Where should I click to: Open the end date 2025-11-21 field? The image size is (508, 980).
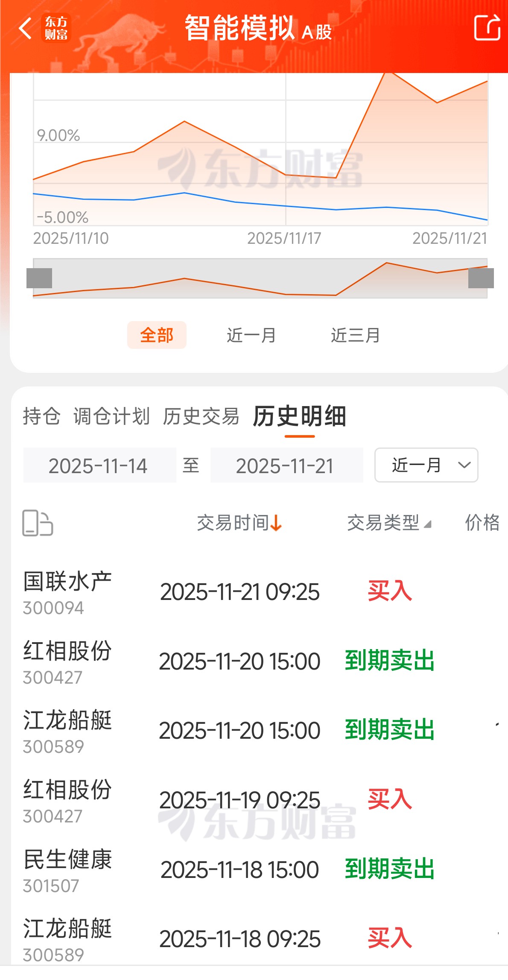coord(286,465)
